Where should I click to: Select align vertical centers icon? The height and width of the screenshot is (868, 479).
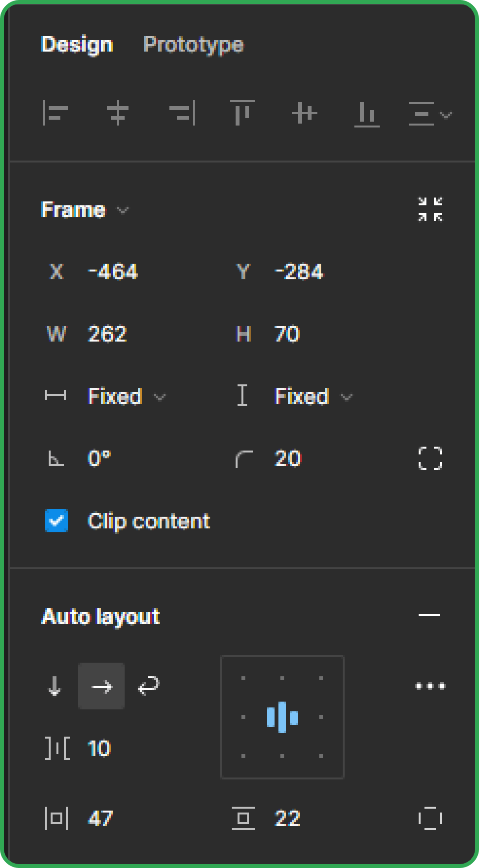coord(305,113)
